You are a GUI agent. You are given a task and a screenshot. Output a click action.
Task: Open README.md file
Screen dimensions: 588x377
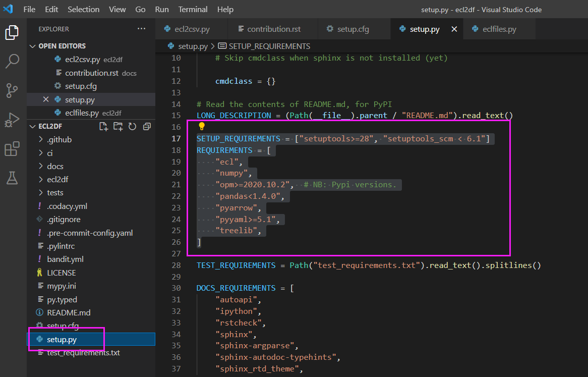pyautogui.click(x=91, y=312)
